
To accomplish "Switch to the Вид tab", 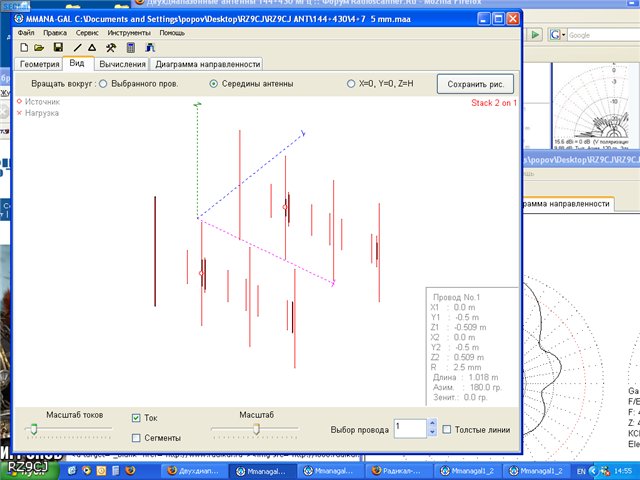I will [x=77, y=63].
